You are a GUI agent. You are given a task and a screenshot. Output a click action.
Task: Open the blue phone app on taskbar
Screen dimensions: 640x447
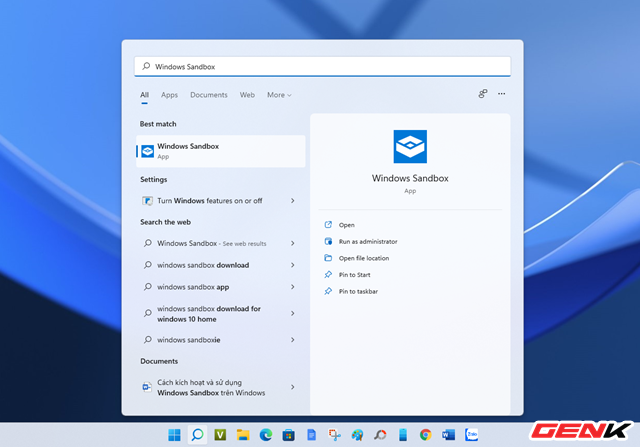coord(403,435)
